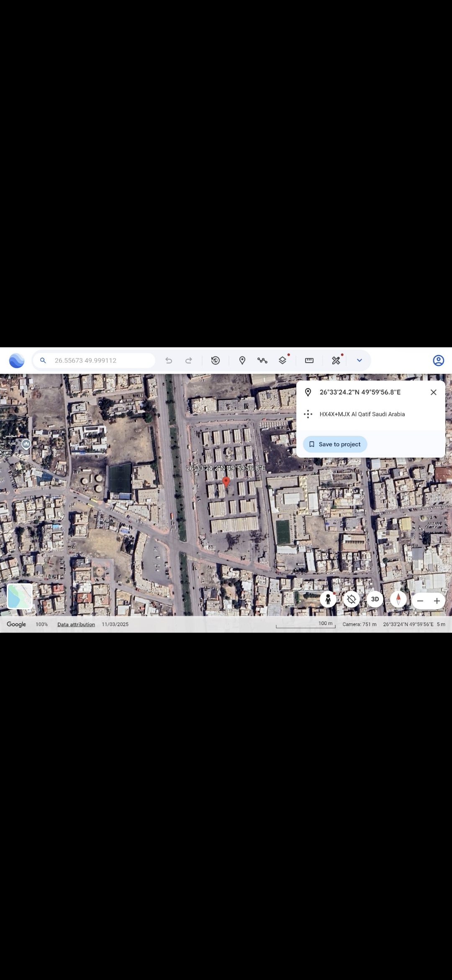Screen dimensions: 452x980
Task: Toggle the globe auto-rotate off icon
Action: [x=352, y=599]
